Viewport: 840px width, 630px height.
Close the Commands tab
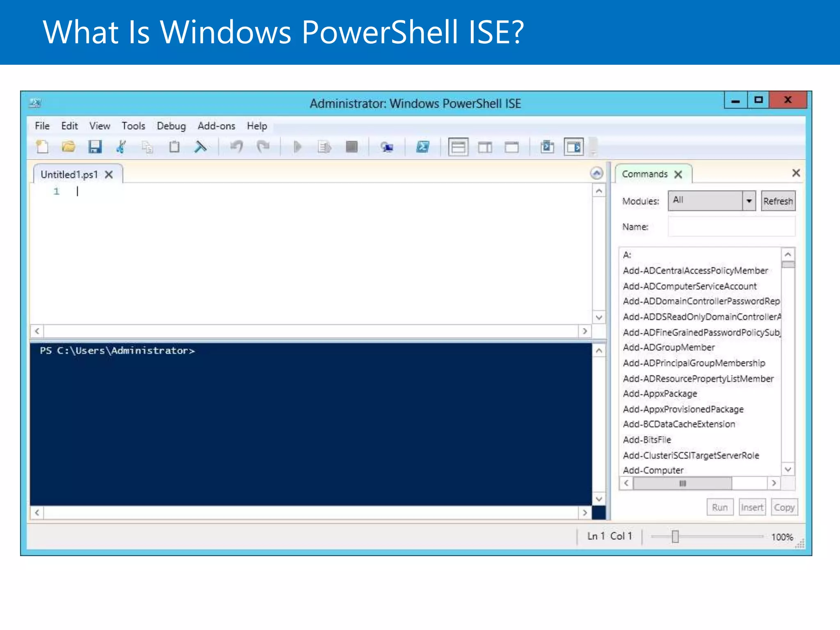[678, 174]
